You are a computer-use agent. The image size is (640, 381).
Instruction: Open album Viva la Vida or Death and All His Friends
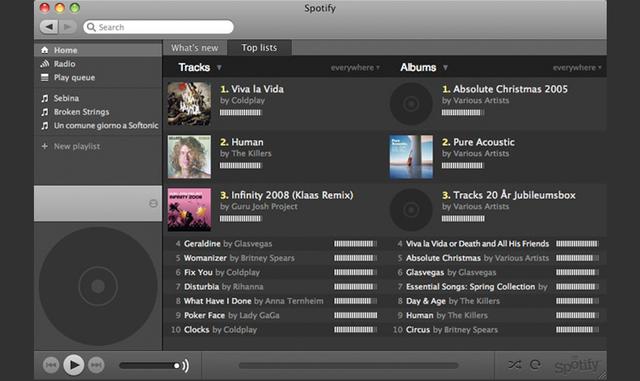477,244
